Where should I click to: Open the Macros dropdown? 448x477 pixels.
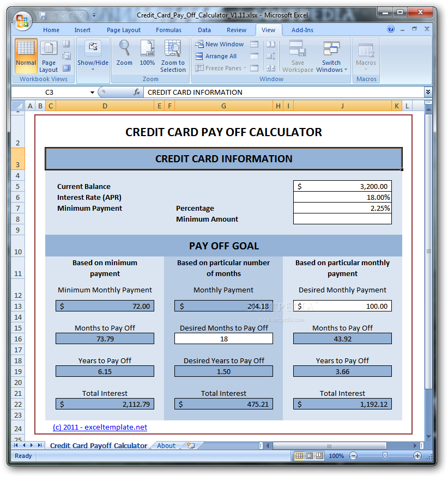click(366, 56)
